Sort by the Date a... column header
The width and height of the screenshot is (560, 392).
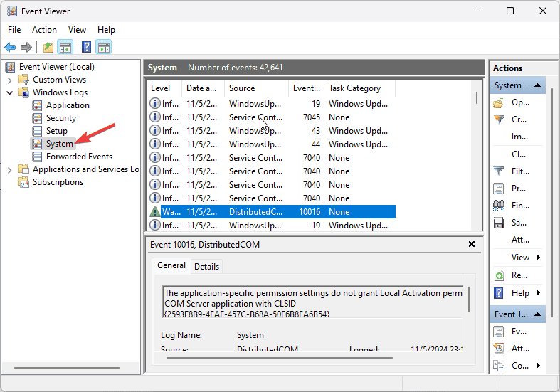tap(203, 88)
